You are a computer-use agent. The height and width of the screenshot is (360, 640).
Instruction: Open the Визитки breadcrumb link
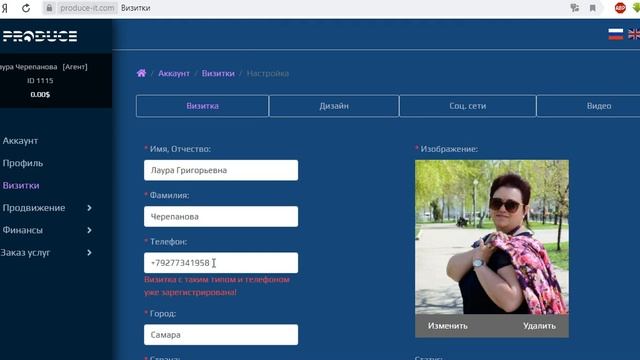(218, 73)
